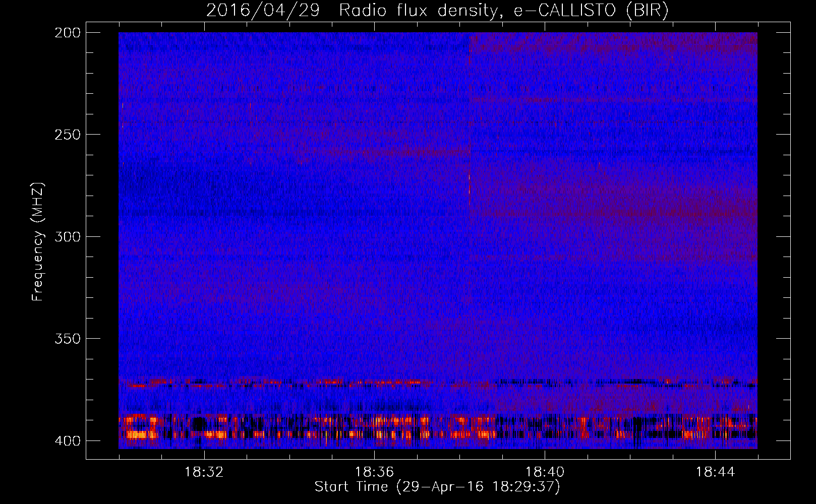The height and width of the screenshot is (504, 816).
Task: Click the 300 frequency tick label
Action: tap(67, 236)
